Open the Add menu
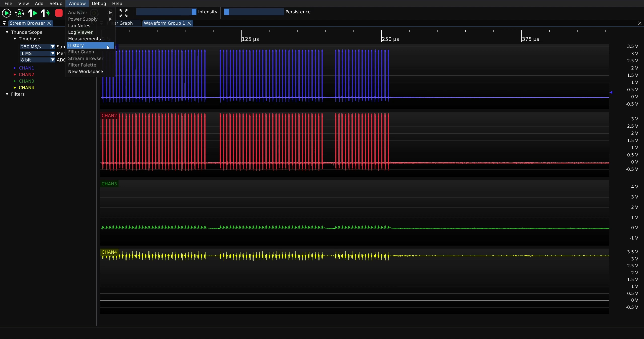The image size is (644, 339). [x=39, y=4]
